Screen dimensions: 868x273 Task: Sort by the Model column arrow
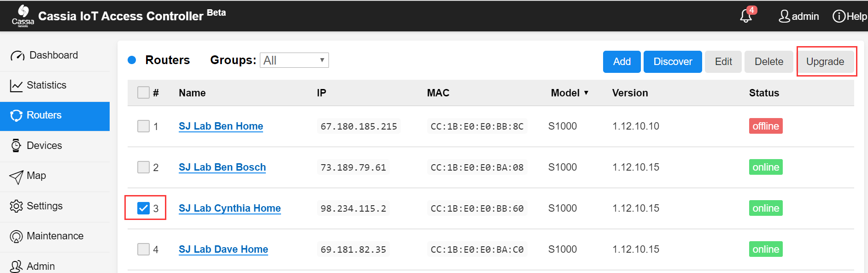point(586,93)
